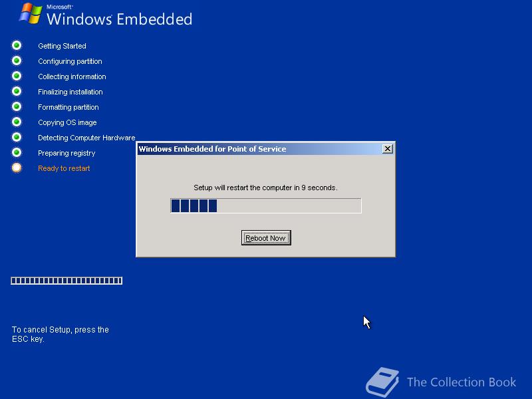
Task: Click the green bullet beside Collecting information
Action: (17, 76)
